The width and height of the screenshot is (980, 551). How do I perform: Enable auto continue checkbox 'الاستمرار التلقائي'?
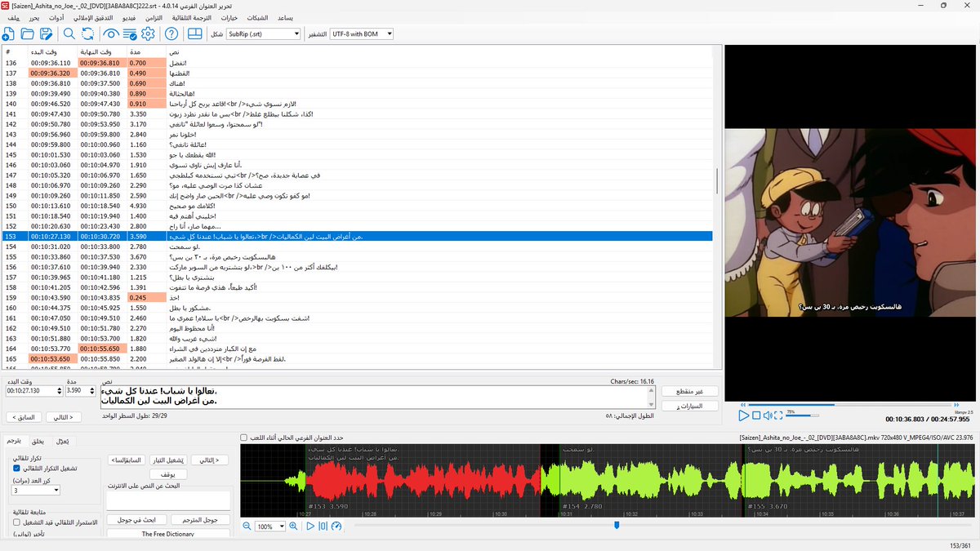(x=16, y=522)
